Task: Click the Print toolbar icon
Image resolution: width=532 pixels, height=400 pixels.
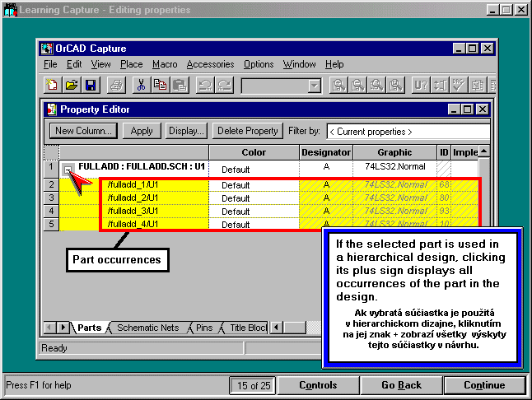Action: pos(116,85)
